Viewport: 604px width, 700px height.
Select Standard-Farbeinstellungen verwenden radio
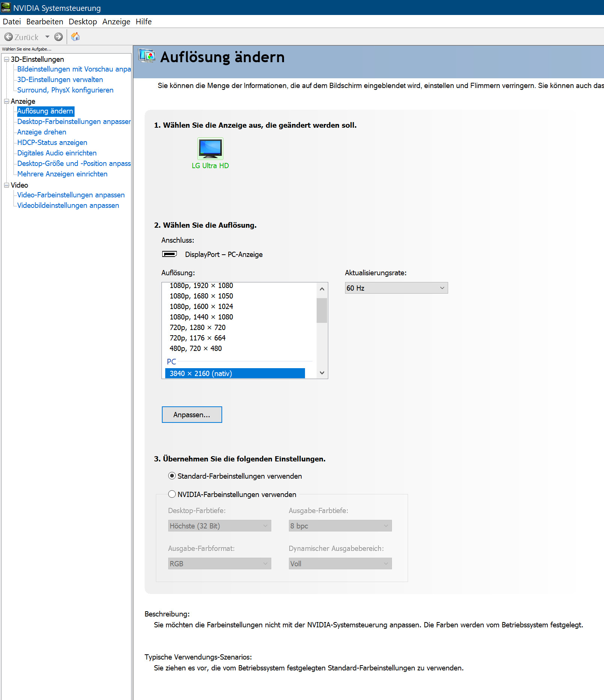point(172,476)
